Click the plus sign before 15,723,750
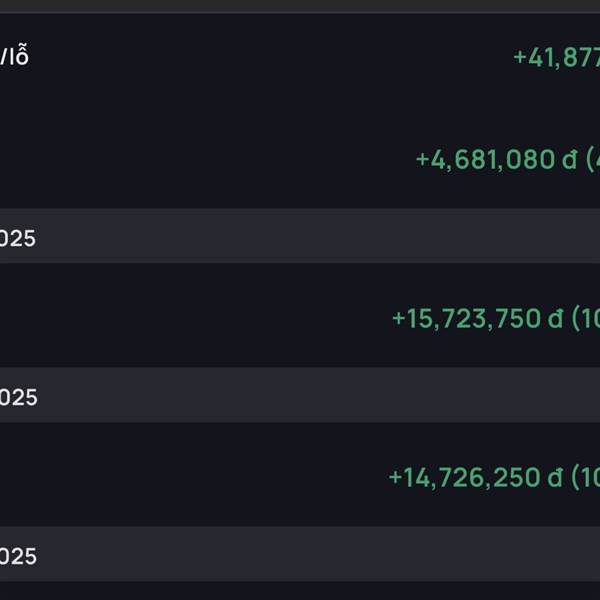Viewport: 600px width, 600px height. [x=398, y=318]
